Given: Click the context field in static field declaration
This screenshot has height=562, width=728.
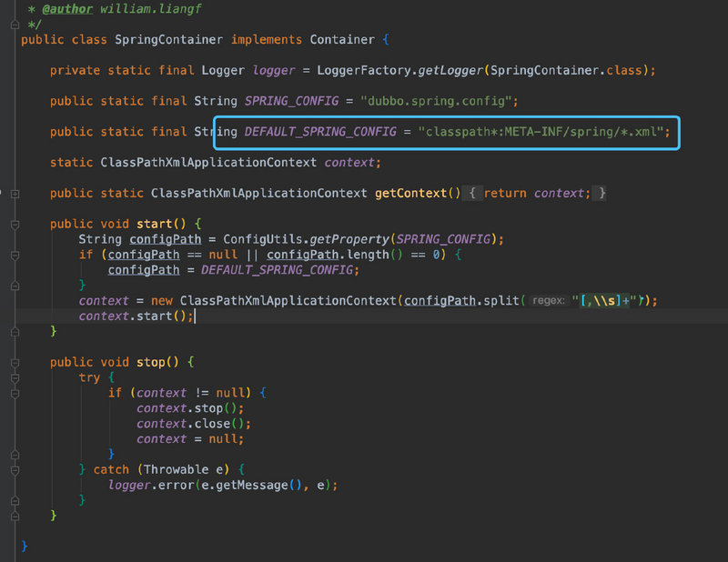Looking at the screenshot, I should (349, 163).
